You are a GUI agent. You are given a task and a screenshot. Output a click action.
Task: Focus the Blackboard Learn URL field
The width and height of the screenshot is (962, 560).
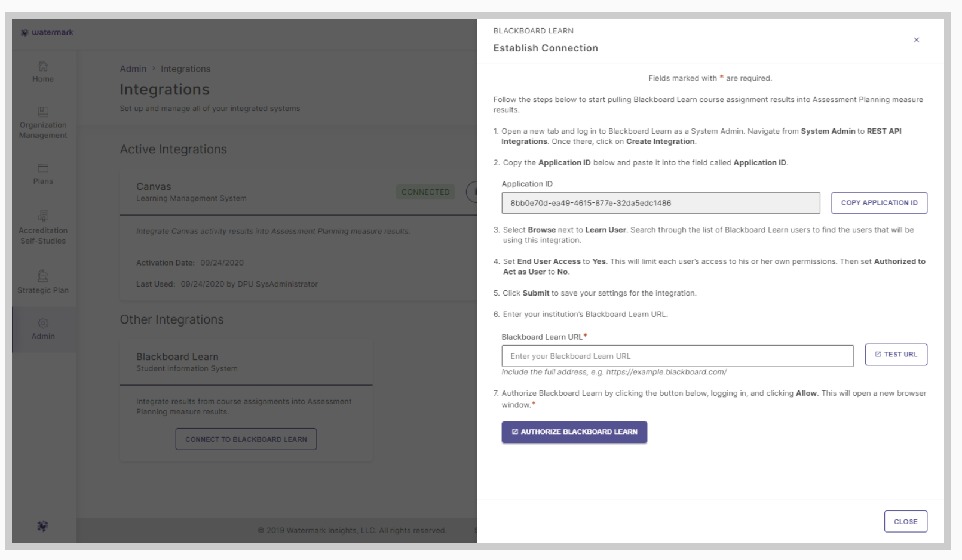click(x=677, y=356)
